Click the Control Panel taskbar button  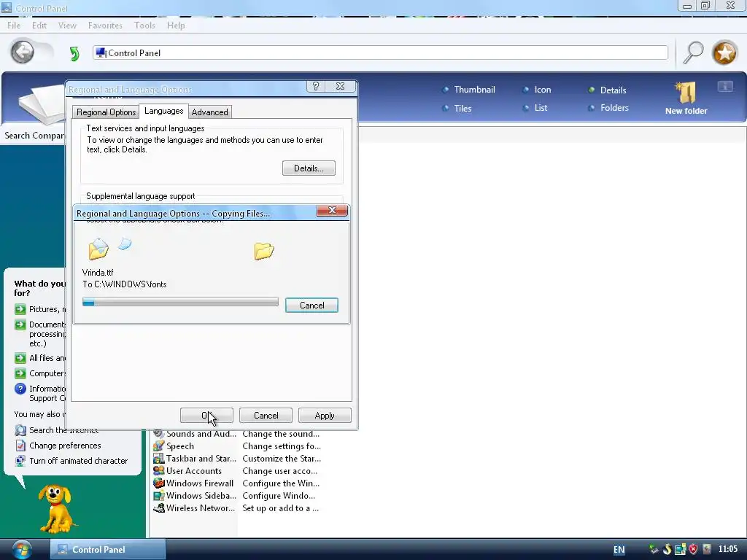click(x=108, y=550)
